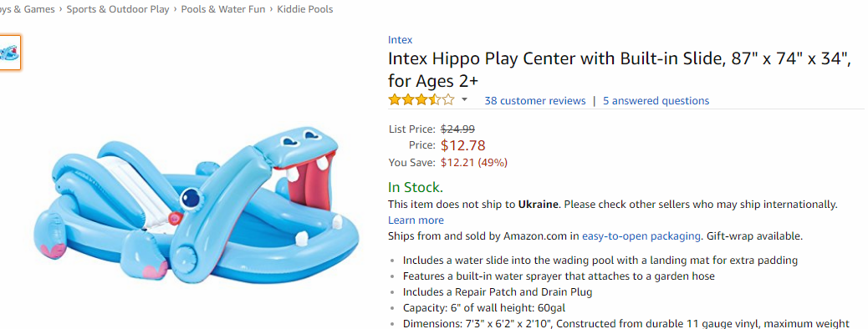Click the Toys & Games breadcrumb
Viewport: 868px width, 329px height.
point(27,9)
